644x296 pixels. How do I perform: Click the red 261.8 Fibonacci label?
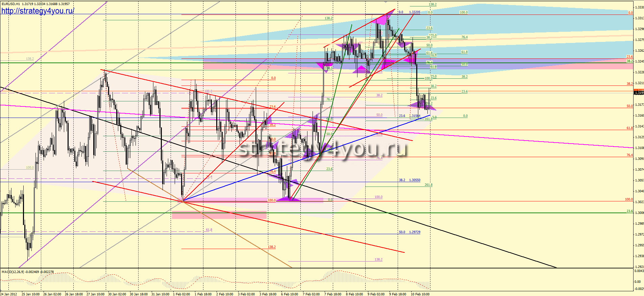(x=428, y=185)
